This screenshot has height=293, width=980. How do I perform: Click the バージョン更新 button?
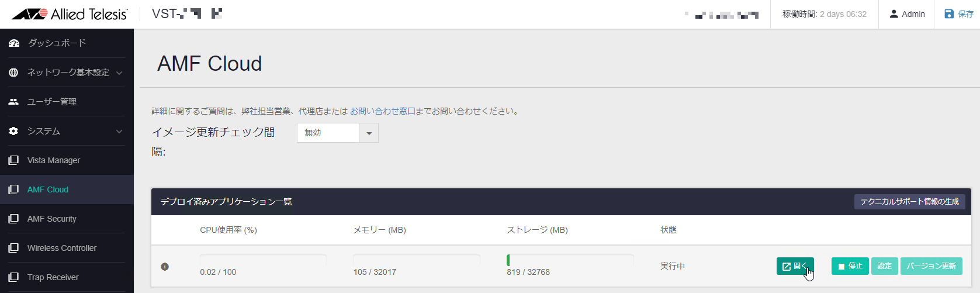pos(931,266)
